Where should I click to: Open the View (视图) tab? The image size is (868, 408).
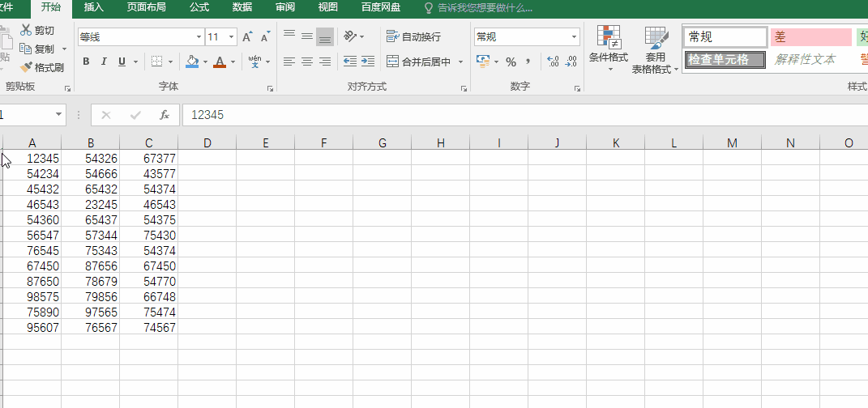pyautogui.click(x=327, y=8)
